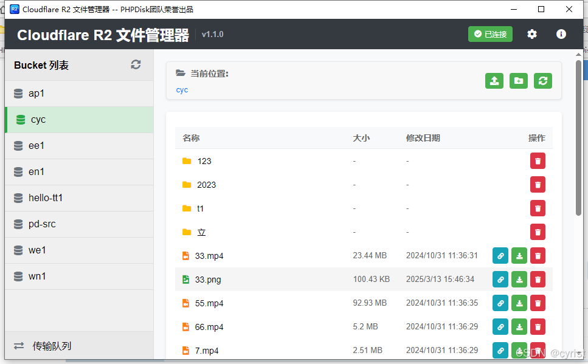588x364 pixels.
Task: Copy link for 7.mp4
Action: [x=500, y=351]
